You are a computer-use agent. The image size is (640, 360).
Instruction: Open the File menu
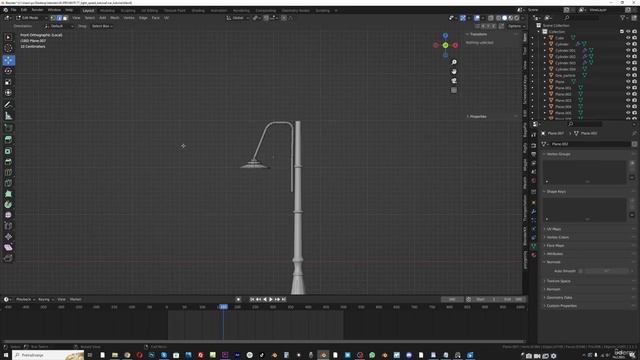coord(13,10)
